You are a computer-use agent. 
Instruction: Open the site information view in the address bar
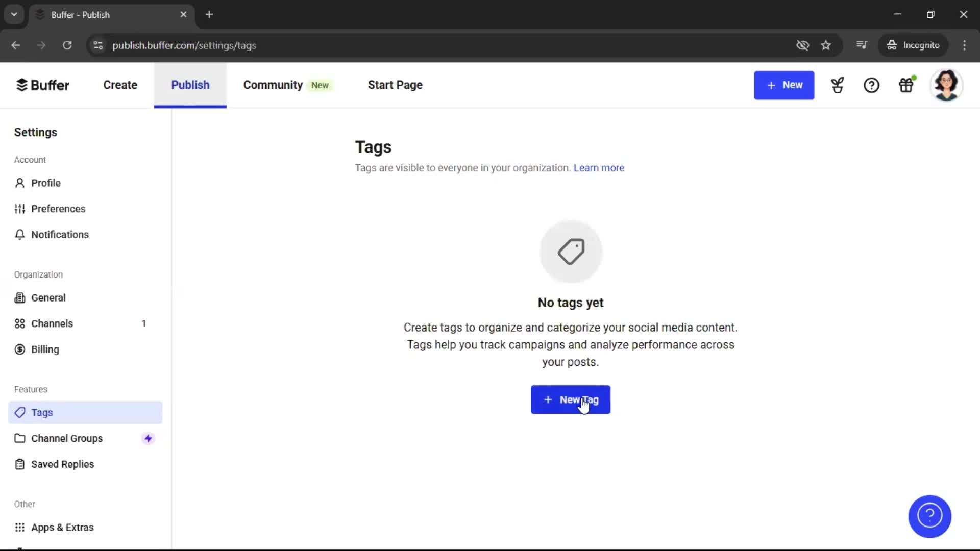pos(97,45)
